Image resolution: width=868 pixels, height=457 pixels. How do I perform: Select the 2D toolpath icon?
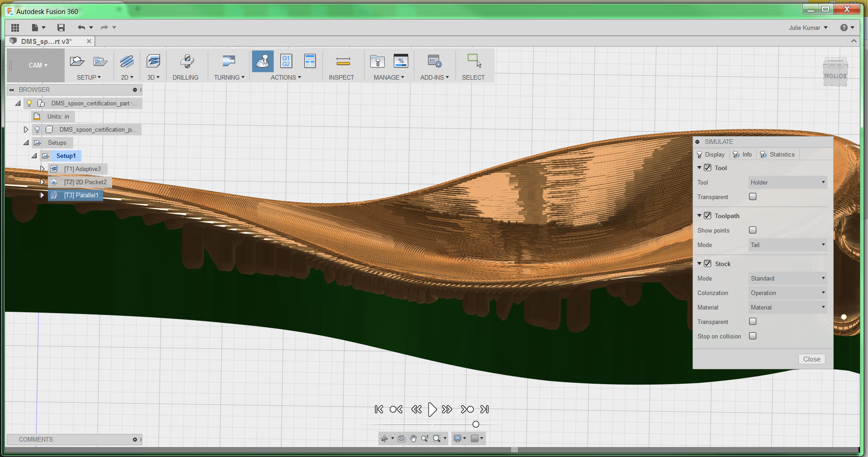click(127, 61)
